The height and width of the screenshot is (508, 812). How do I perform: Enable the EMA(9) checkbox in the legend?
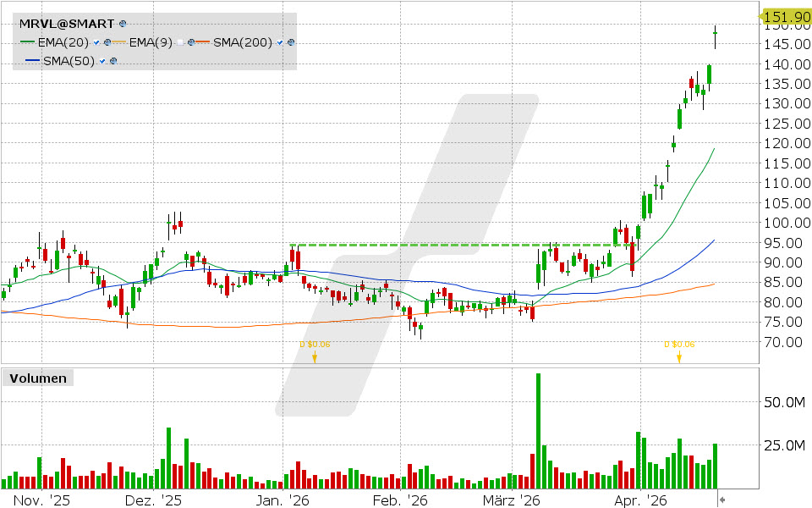point(180,41)
